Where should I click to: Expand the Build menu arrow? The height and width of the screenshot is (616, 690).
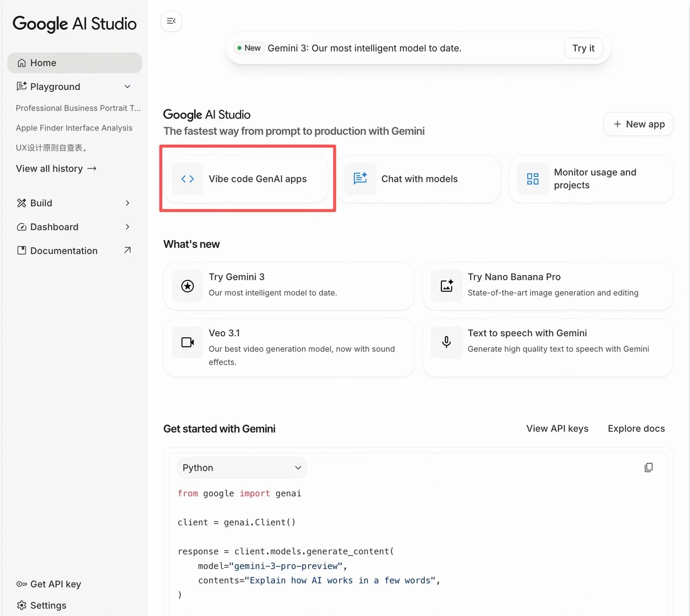[127, 203]
